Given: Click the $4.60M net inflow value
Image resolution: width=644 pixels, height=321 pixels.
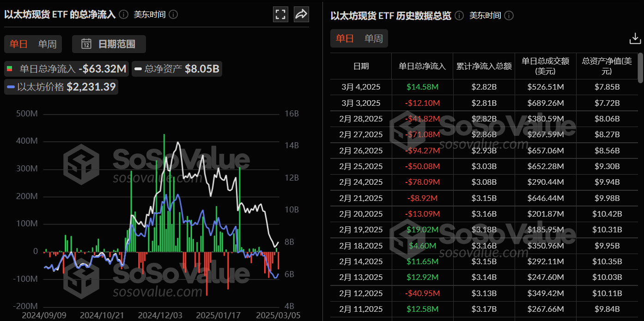Looking at the screenshot, I should [x=422, y=246].
